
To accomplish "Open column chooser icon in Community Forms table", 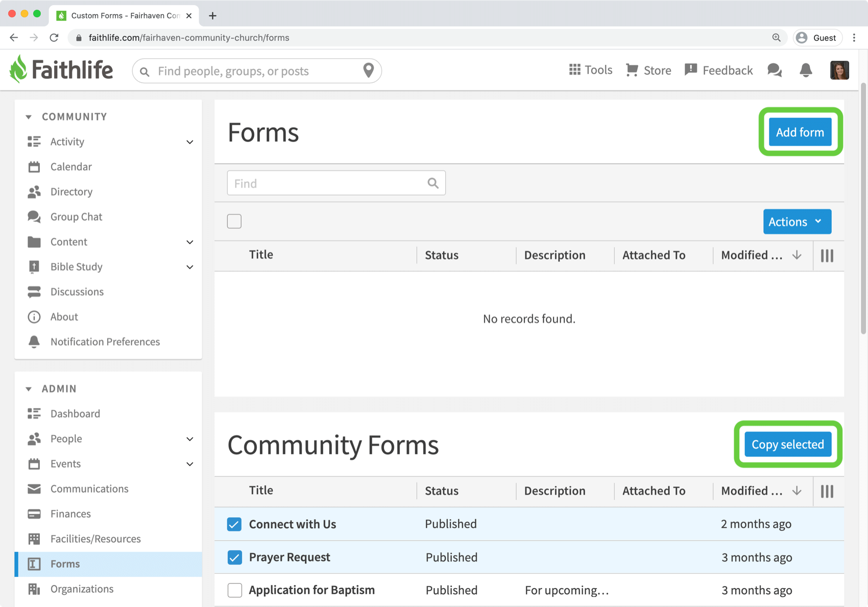I will coord(827,491).
